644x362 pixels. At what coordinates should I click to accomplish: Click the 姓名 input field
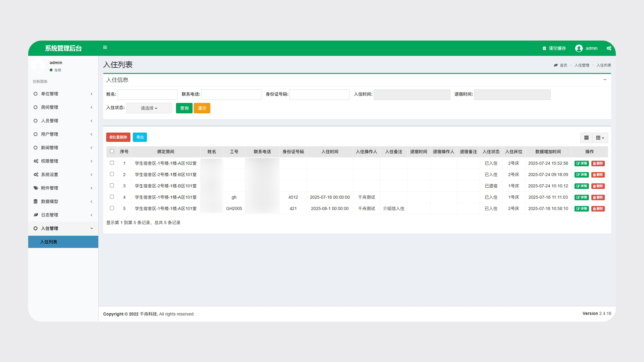[x=147, y=95]
